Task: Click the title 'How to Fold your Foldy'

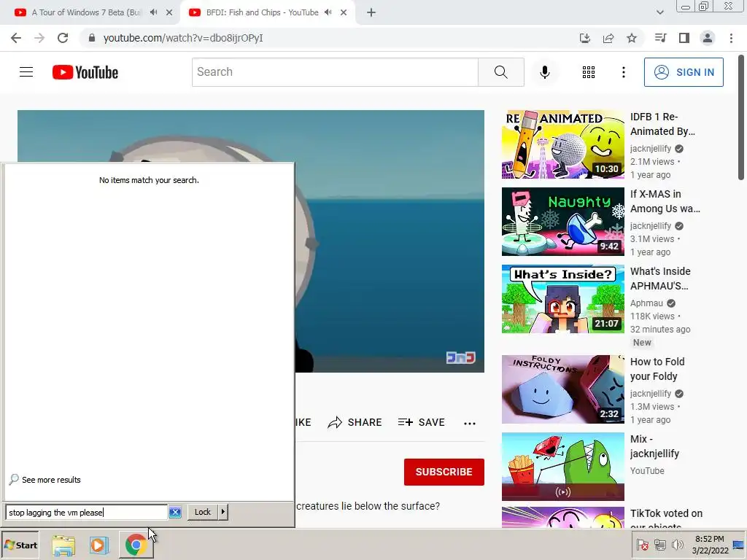Action: 657,369
